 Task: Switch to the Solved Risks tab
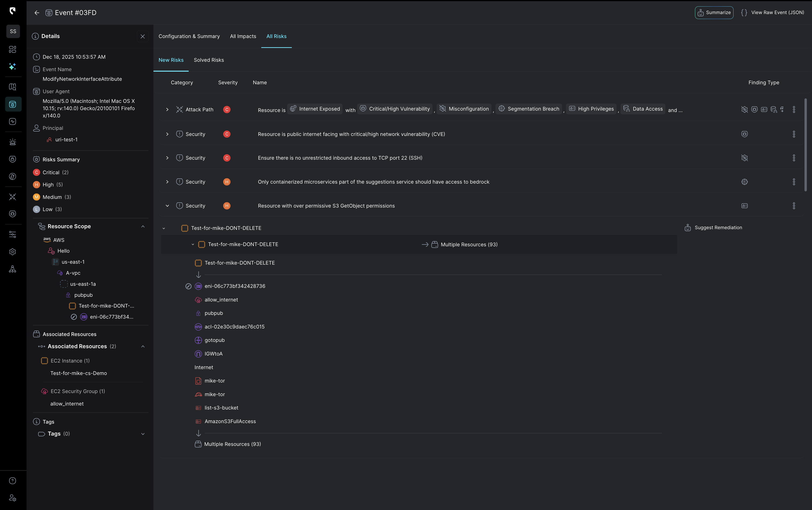point(209,60)
